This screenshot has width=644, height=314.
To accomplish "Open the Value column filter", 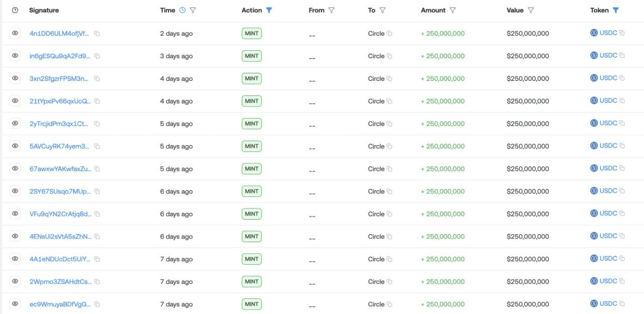I will pos(531,10).
